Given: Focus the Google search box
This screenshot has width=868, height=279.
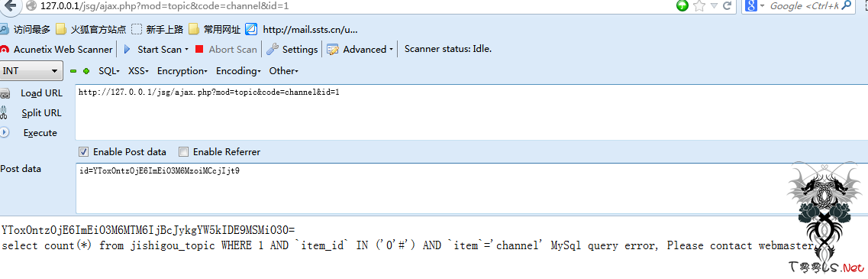Looking at the screenshot, I should tap(804, 6).
